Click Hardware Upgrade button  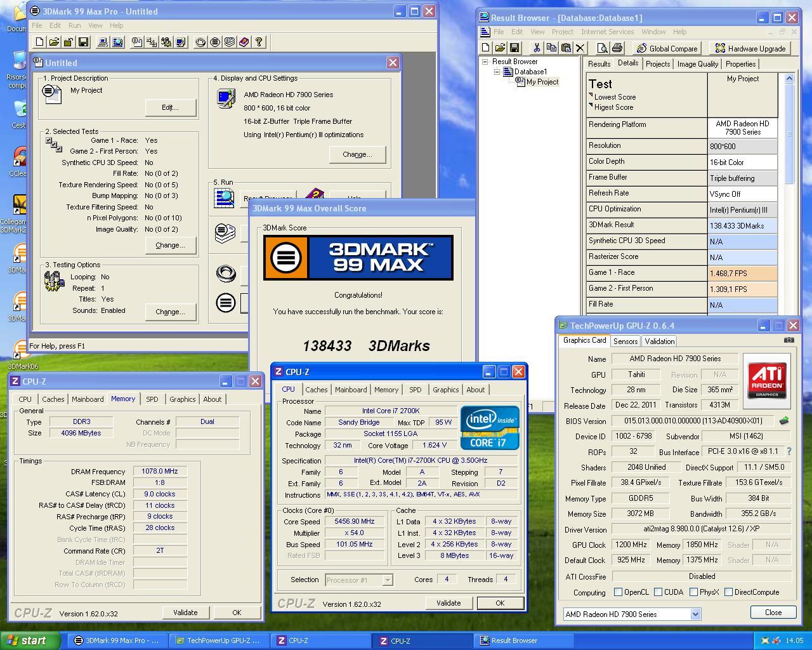750,48
